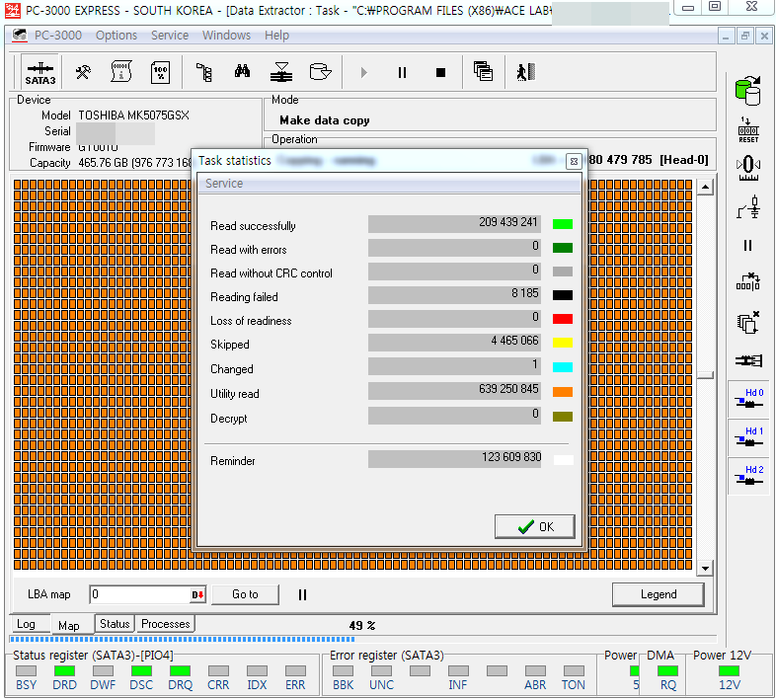Image resolution: width=776 pixels, height=700 pixels.
Task: Click the Go to button
Action: (245, 594)
